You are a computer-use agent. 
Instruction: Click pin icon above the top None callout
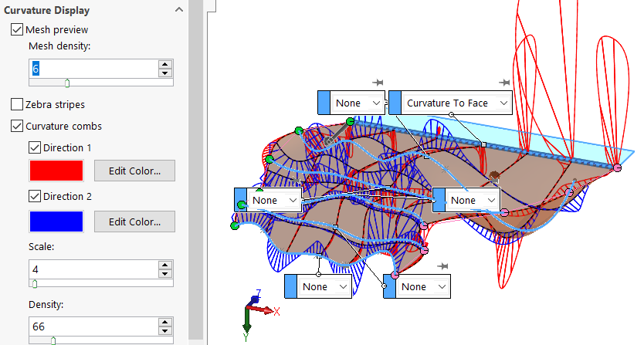click(x=378, y=83)
